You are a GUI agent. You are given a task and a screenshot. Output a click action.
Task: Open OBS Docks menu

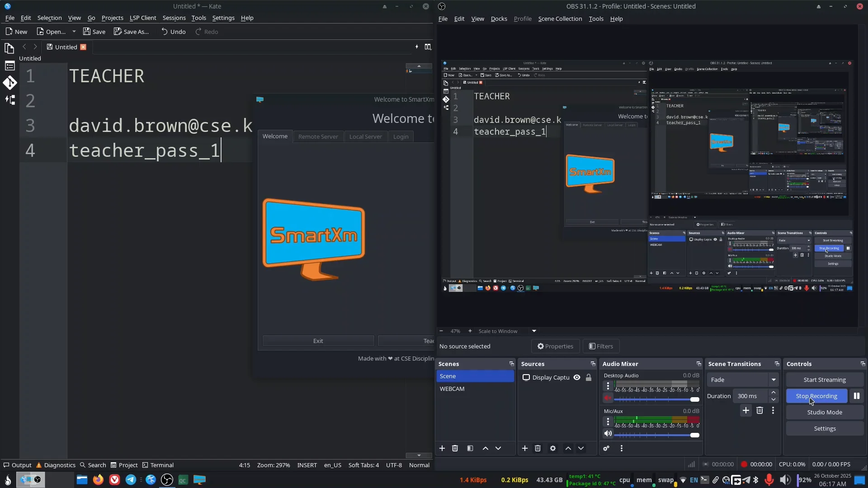click(x=499, y=19)
